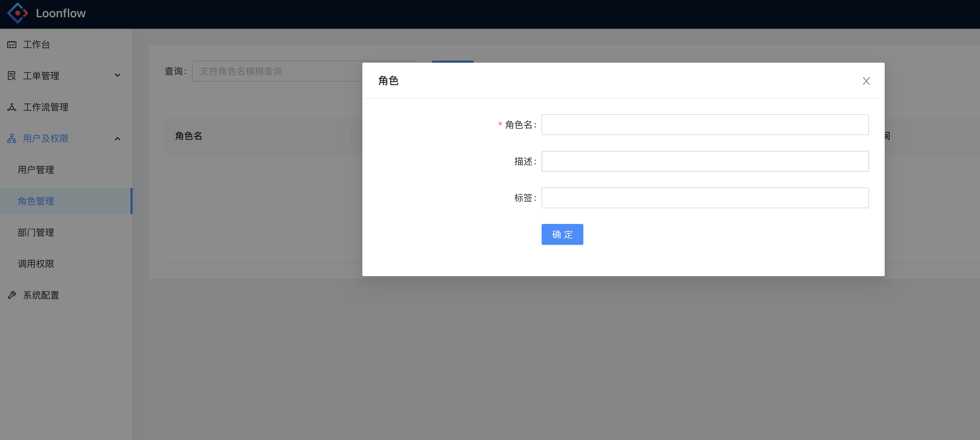Focus the 标签 input field
This screenshot has width=980, height=440.
coord(705,198)
